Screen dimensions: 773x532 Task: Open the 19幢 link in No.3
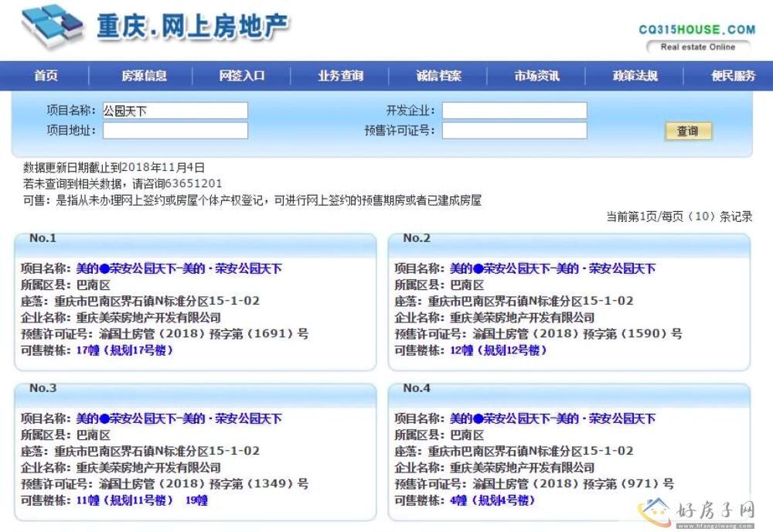(x=196, y=500)
